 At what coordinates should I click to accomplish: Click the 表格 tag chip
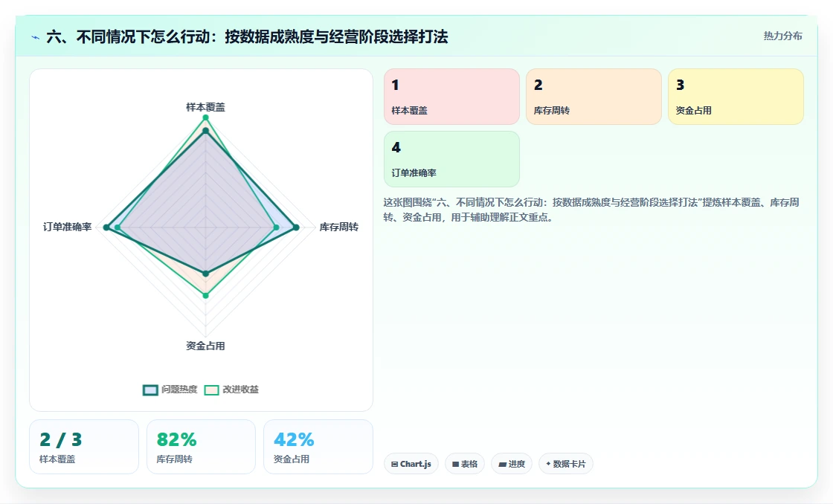465,464
